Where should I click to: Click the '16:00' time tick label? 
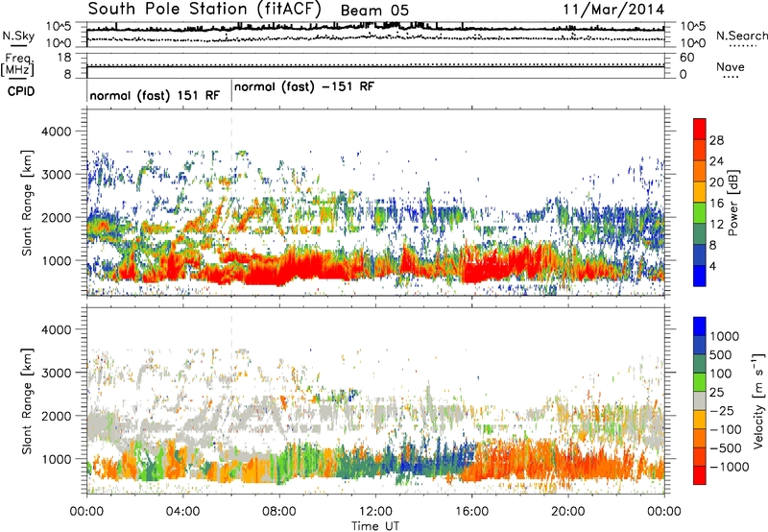point(471,512)
